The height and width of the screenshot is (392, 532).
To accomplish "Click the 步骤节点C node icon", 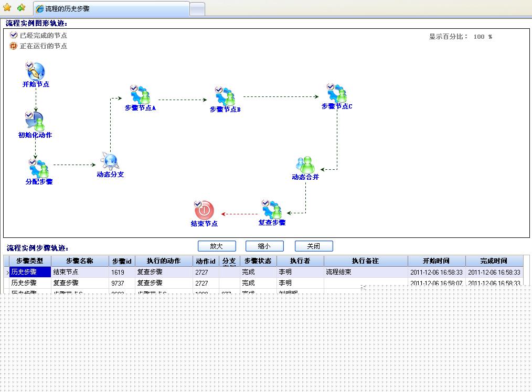I will [337, 93].
